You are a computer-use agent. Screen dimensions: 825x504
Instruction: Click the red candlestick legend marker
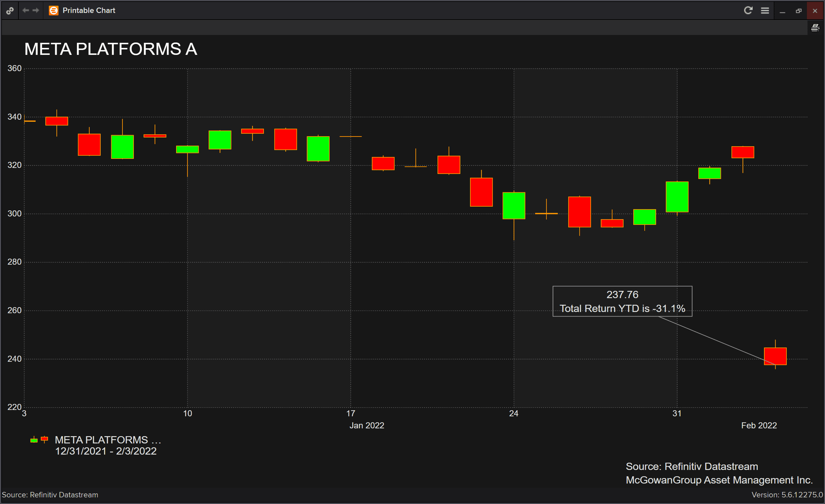[x=45, y=439]
